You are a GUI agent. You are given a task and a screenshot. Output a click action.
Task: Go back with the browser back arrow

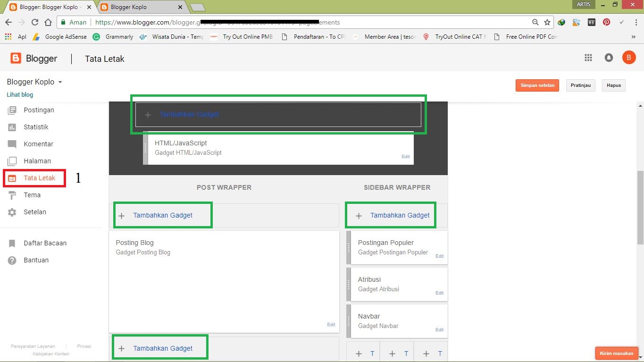(x=8, y=22)
